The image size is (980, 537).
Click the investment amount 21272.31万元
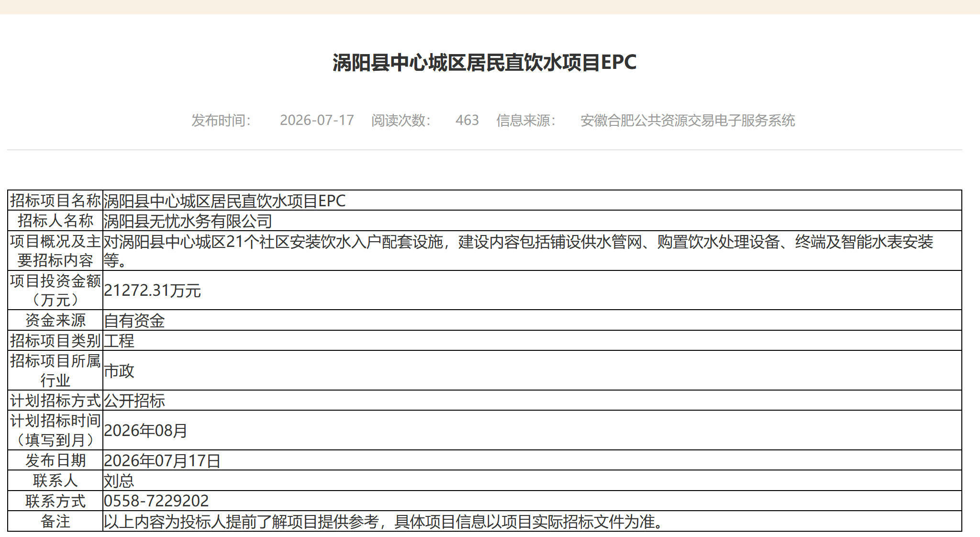click(x=152, y=291)
